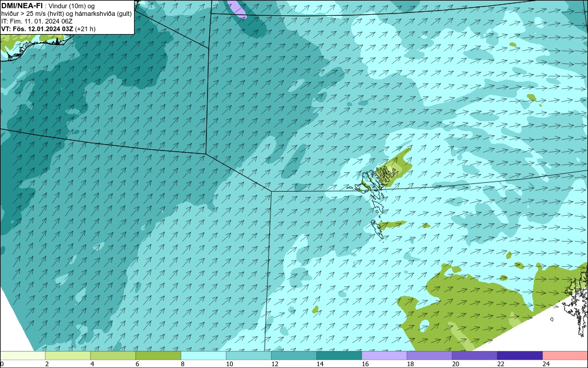Click the legend scale label '4'
The image size is (588, 368).
coord(92,364)
